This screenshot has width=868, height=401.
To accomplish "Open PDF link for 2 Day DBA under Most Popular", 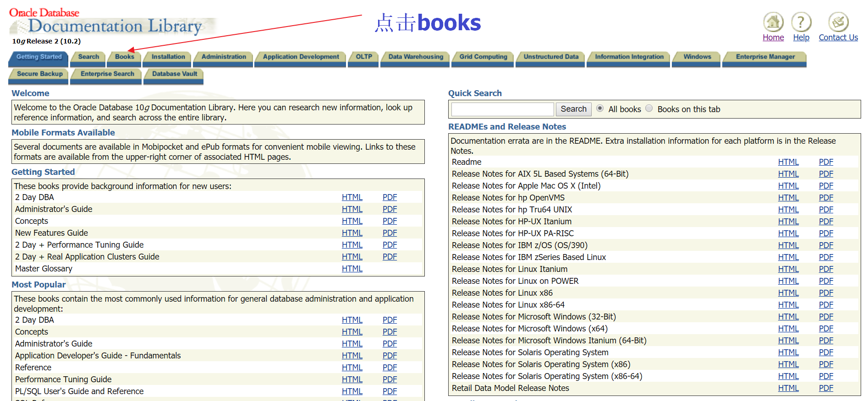I will (x=390, y=320).
